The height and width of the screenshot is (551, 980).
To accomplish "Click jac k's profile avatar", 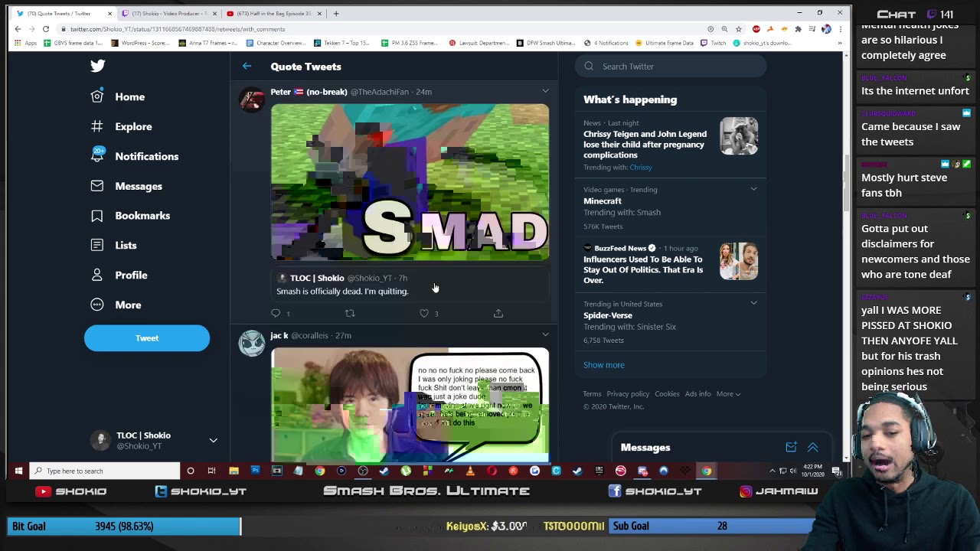I will click(x=252, y=344).
